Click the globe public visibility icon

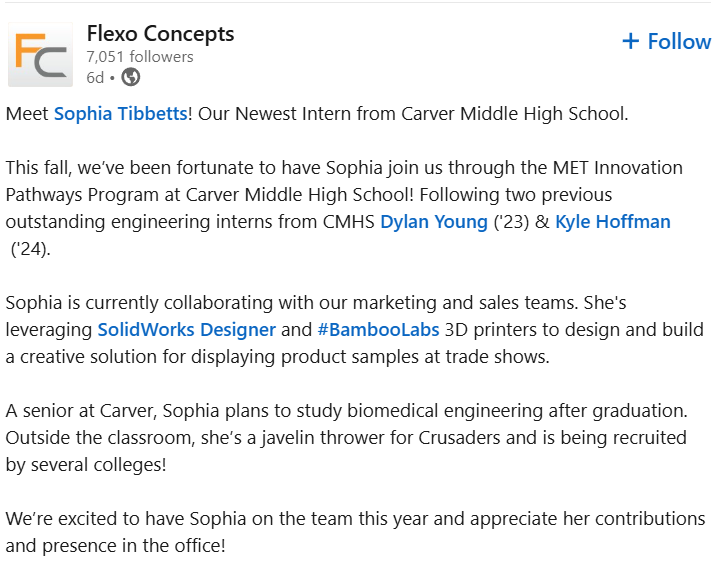tap(131, 77)
